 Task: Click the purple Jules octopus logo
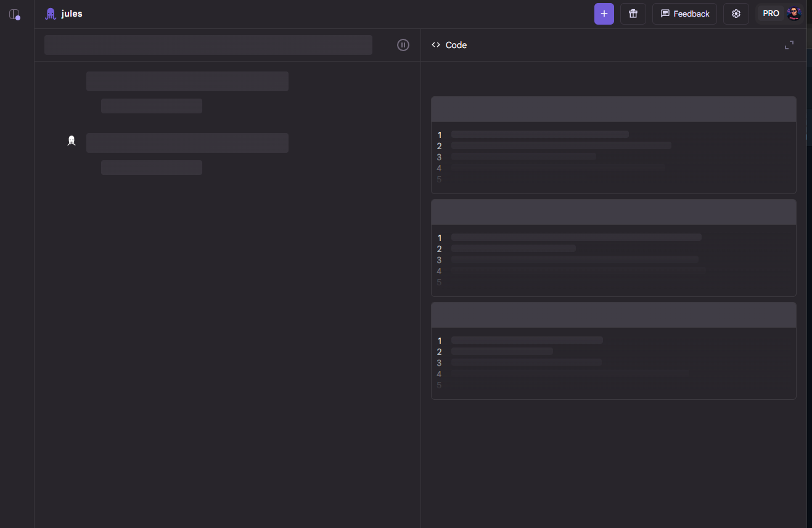point(51,14)
